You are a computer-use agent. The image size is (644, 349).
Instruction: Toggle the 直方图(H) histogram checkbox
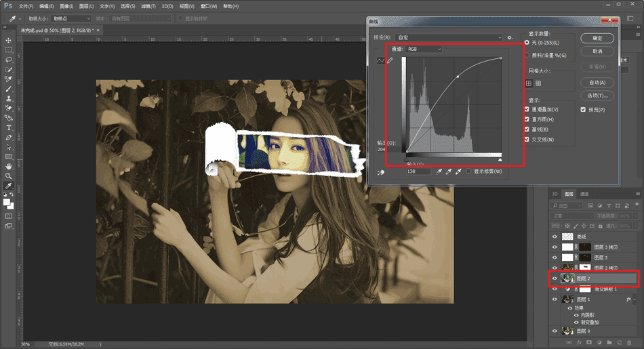527,119
